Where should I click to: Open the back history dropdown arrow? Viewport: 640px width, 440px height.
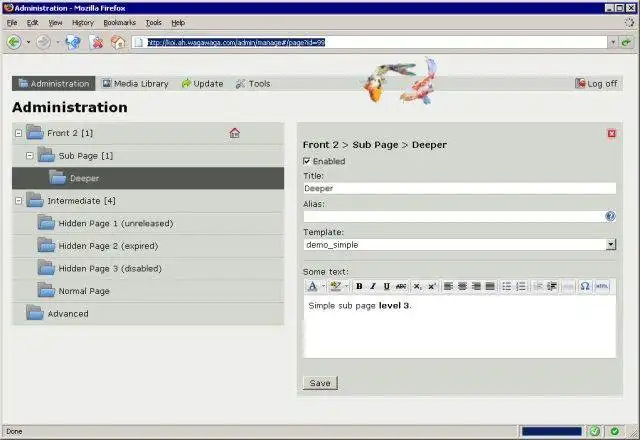coord(28,42)
